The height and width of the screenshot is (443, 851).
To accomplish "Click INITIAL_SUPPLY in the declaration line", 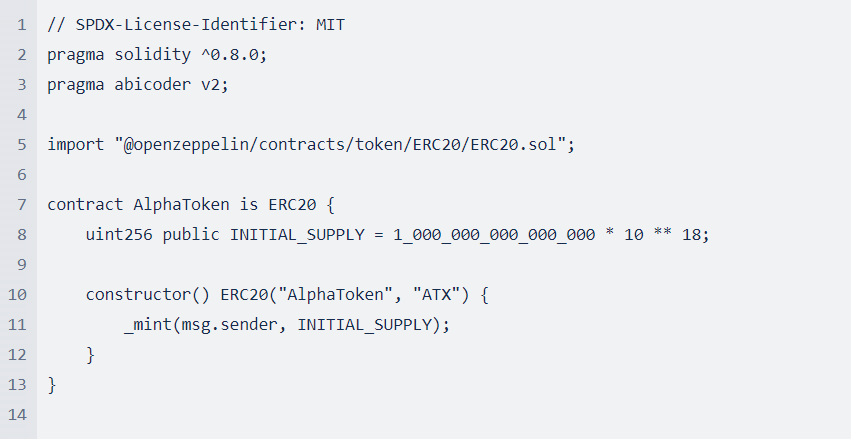I will click(297, 235).
